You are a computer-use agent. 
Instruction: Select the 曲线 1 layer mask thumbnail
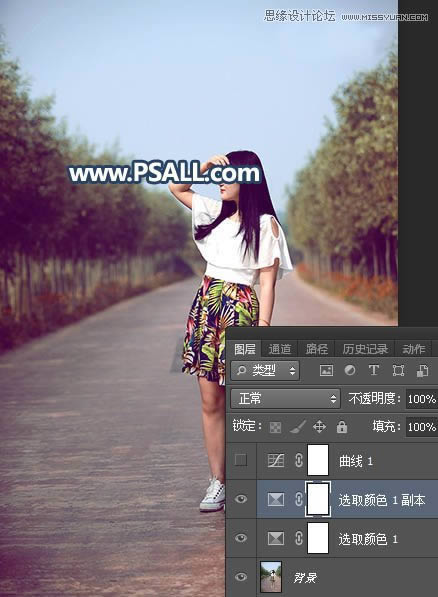click(x=318, y=460)
